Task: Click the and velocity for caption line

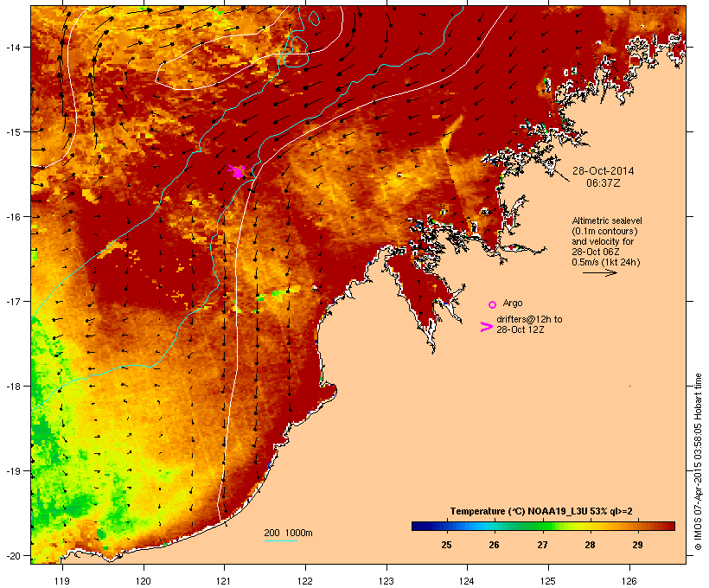Action: [x=603, y=241]
